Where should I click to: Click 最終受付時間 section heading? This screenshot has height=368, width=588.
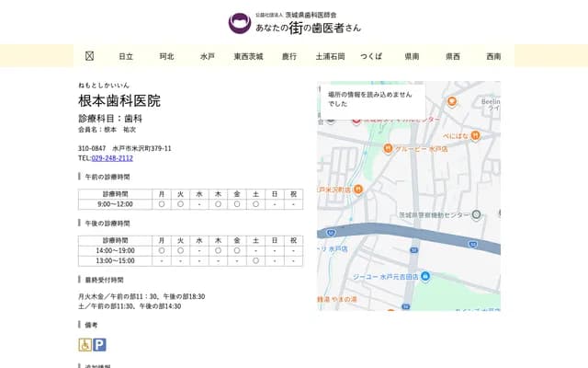pos(104,280)
